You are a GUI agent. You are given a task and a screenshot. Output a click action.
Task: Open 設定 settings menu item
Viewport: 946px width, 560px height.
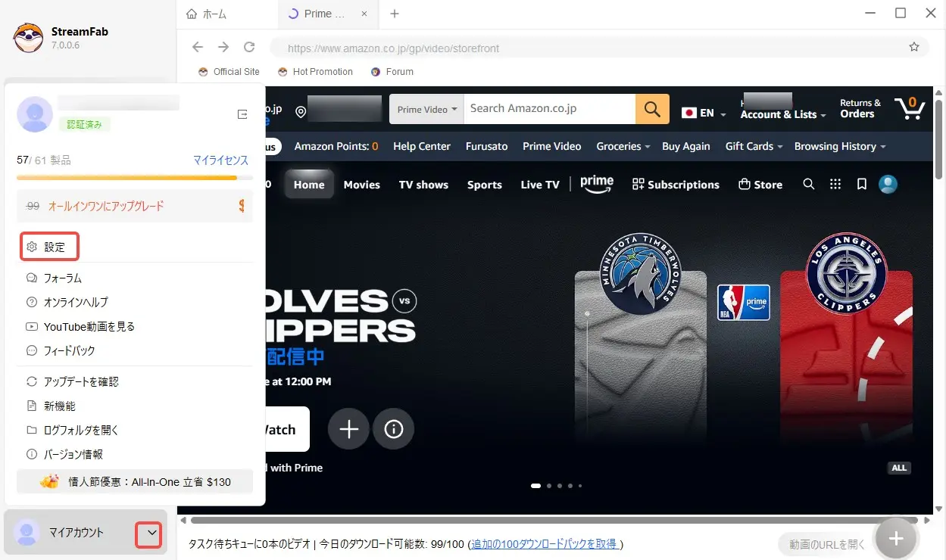[x=50, y=247]
